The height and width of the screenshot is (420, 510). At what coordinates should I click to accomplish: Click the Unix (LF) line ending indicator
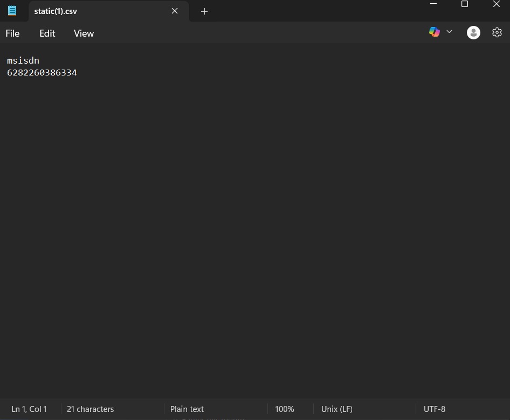tap(336, 409)
